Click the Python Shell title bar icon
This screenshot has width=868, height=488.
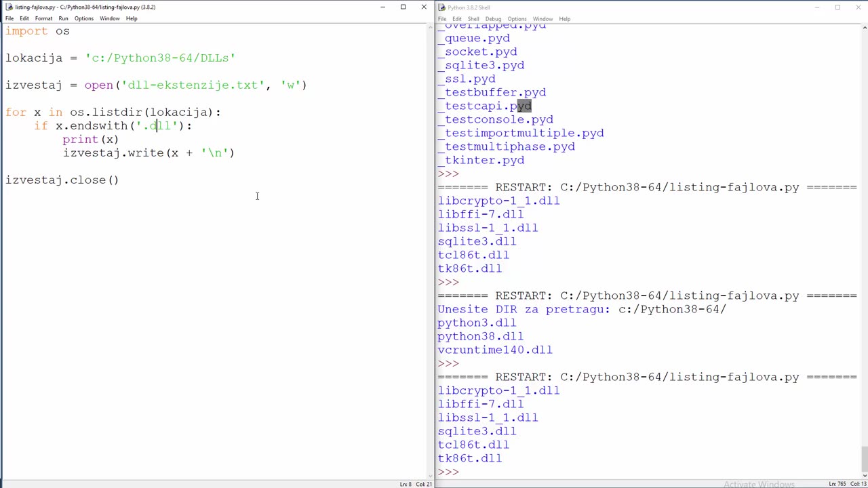(x=441, y=7)
